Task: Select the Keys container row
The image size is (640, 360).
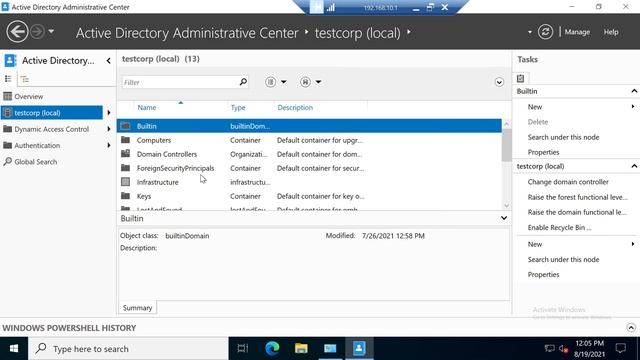Action: pyautogui.click(x=309, y=196)
